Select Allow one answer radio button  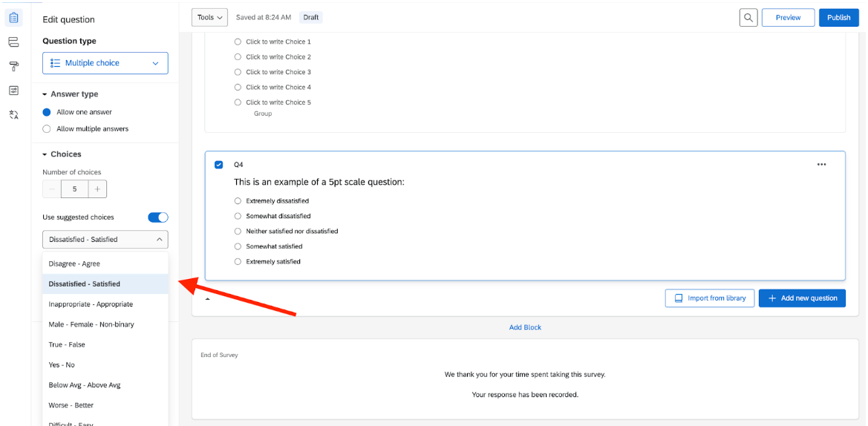click(x=47, y=112)
